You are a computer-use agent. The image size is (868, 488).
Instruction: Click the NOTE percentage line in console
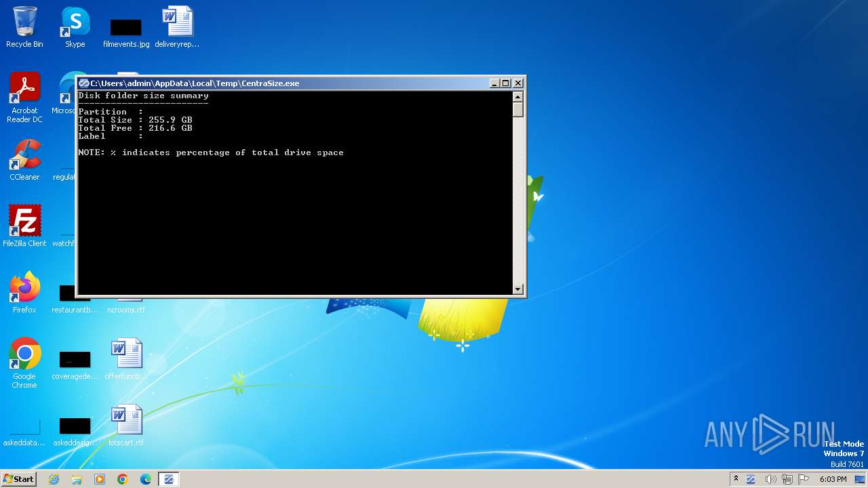click(x=211, y=152)
